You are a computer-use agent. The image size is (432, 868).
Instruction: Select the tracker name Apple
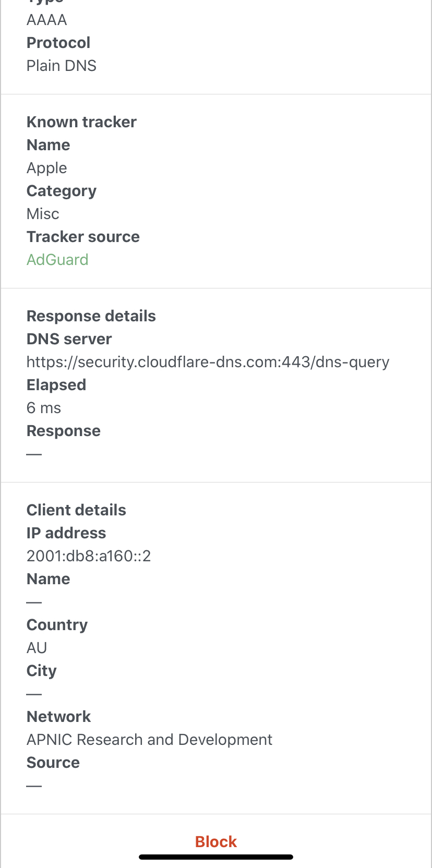point(46,167)
